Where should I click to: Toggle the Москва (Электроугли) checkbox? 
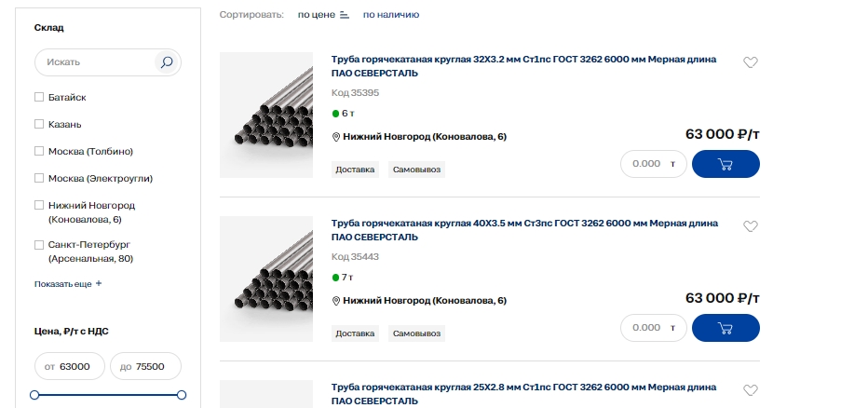(39, 178)
